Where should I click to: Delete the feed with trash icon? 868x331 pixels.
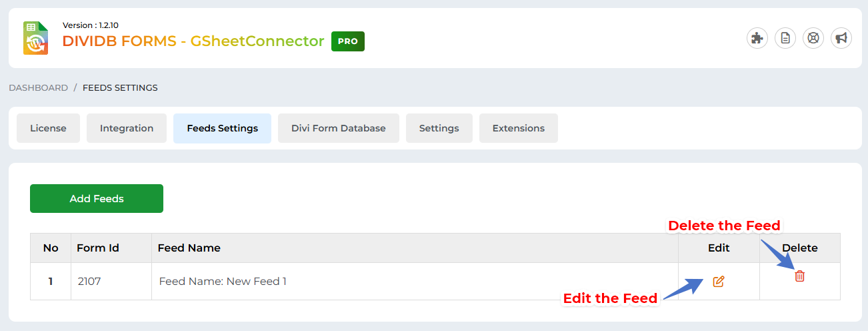click(799, 276)
